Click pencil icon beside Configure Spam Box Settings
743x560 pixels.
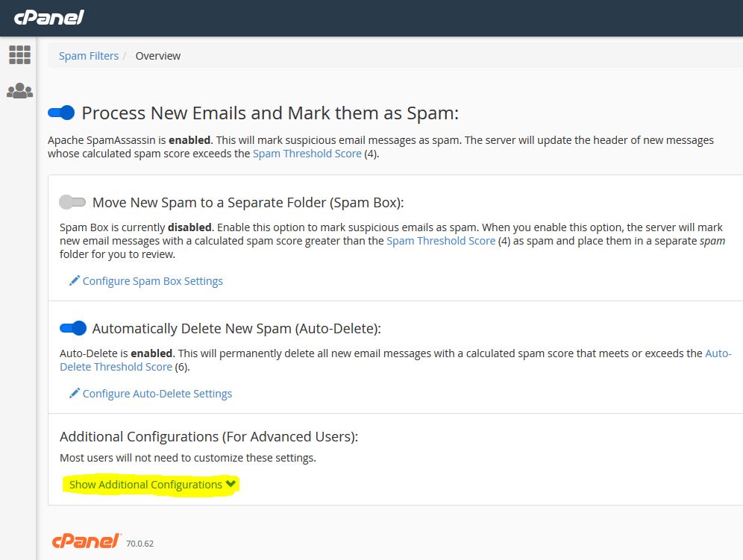[75, 280]
